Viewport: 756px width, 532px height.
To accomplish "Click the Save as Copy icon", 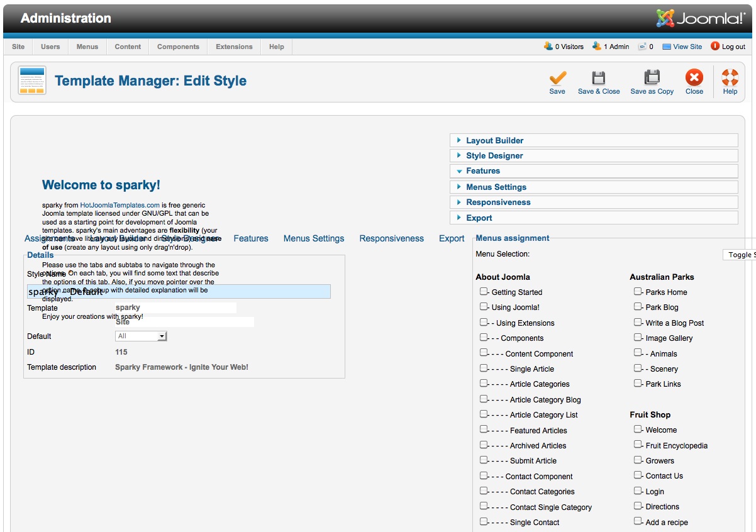I will pyautogui.click(x=652, y=78).
